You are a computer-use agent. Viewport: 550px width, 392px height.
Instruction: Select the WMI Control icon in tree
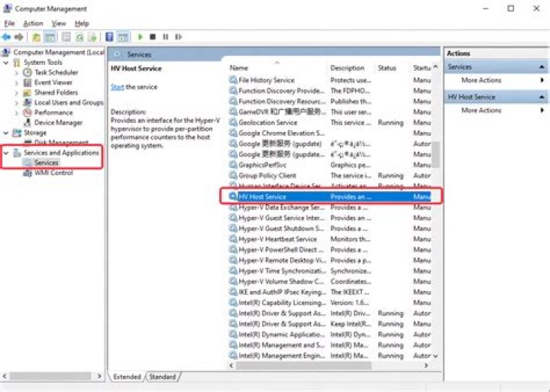pos(27,173)
